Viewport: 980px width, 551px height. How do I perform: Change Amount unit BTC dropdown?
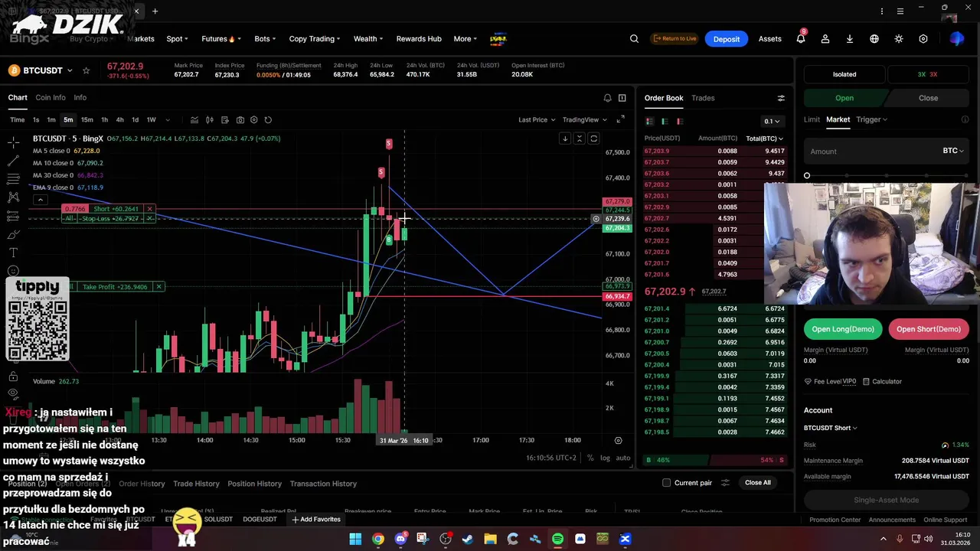click(953, 151)
